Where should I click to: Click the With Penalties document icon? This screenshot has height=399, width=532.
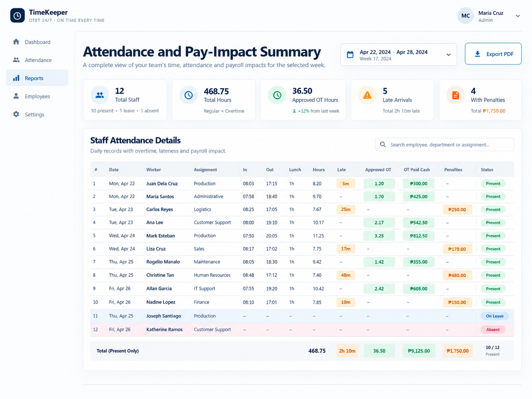[456, 95]
